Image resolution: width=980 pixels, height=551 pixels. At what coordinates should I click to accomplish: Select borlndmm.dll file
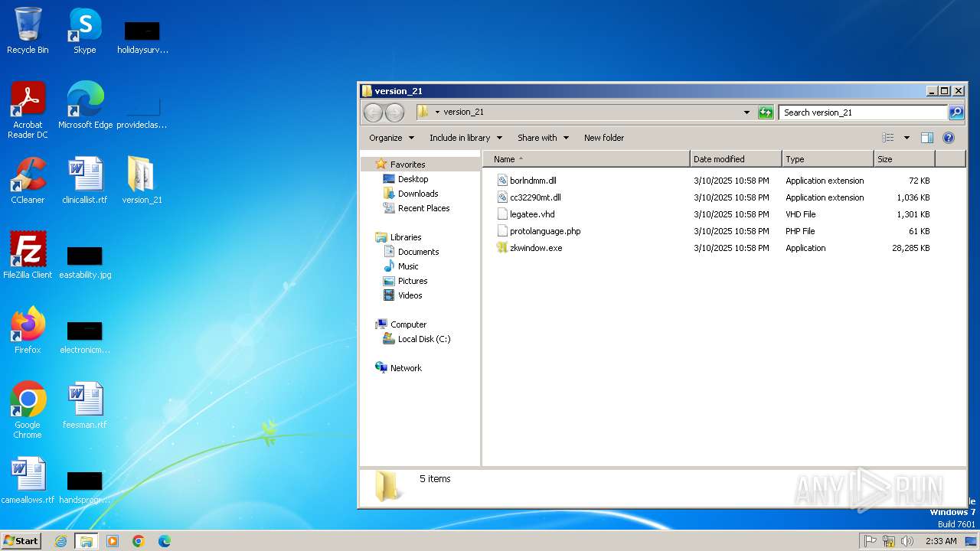pyautogui.click(x=533, y=181)
